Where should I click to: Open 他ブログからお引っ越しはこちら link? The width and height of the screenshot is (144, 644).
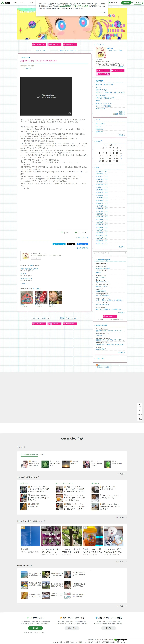click(x=35, y=633)
